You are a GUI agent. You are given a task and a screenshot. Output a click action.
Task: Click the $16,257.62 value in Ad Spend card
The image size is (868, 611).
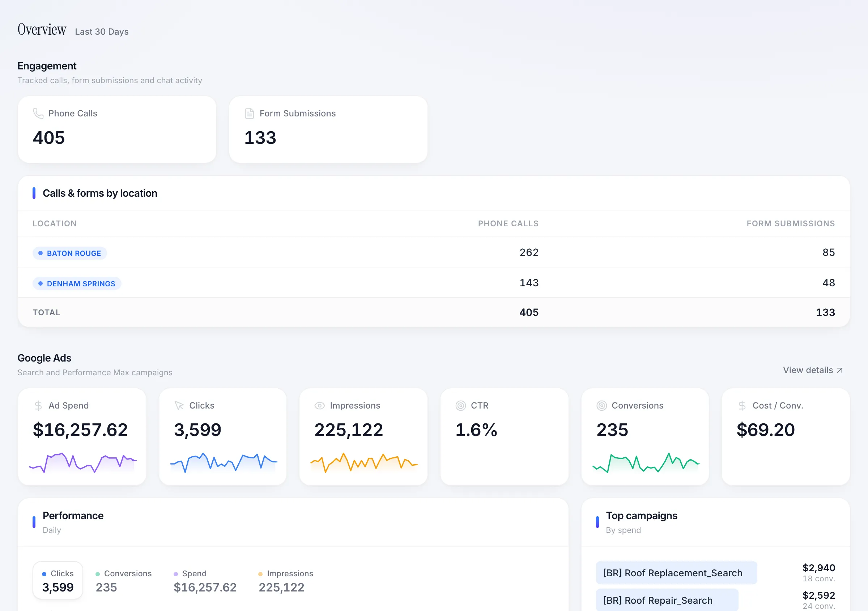tap(80, 430)
